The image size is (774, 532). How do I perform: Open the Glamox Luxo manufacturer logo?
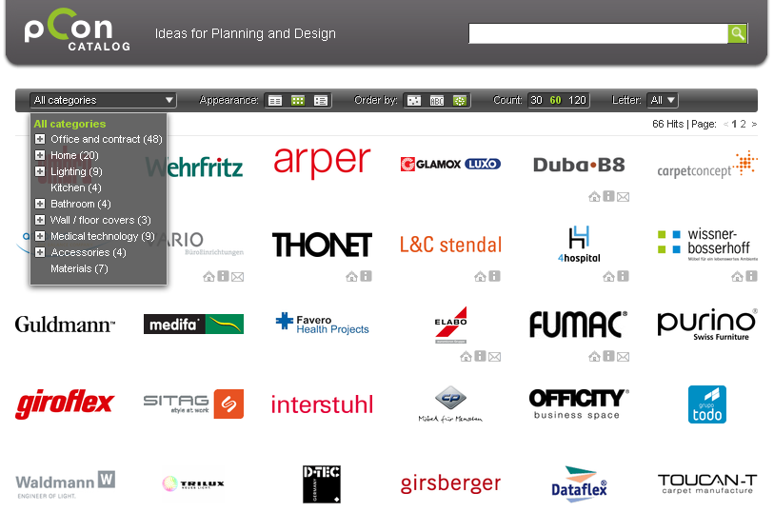450,164
